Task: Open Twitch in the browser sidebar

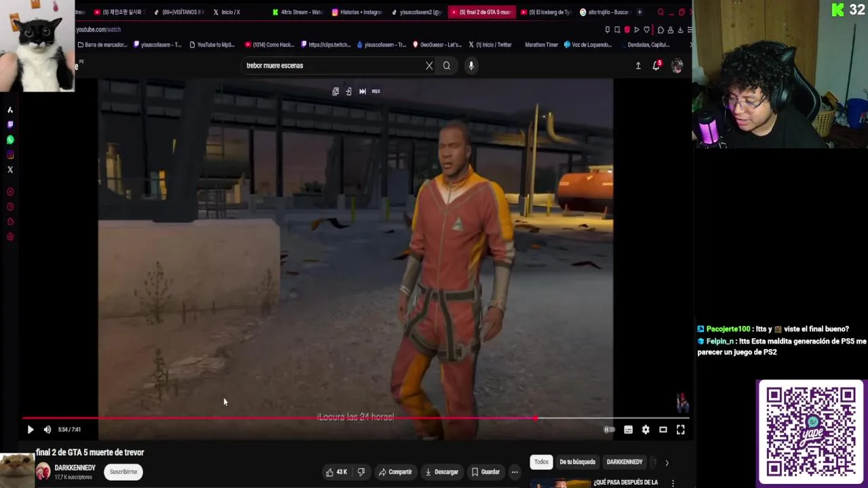Action: (x=10, y=125)
